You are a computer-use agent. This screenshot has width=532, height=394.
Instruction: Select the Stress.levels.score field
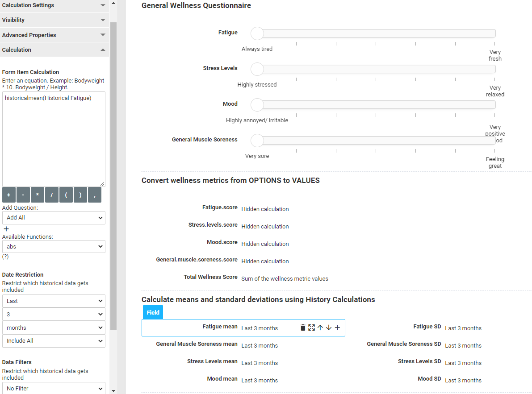click(x=336, y=226)
